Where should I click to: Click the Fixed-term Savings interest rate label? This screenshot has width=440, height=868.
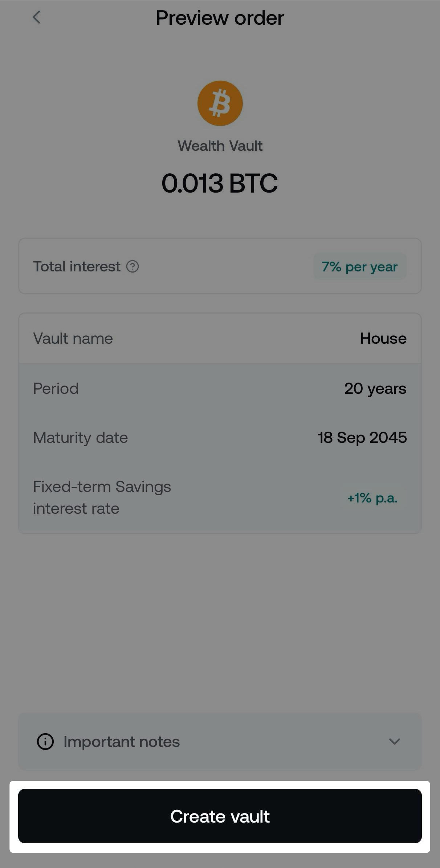click(x=102, y=497)
